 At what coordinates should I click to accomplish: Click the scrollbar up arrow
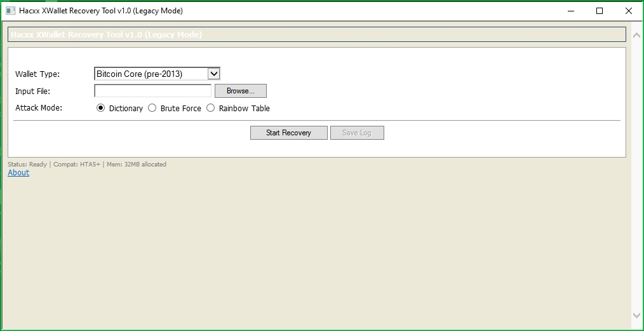coord(636,36)
